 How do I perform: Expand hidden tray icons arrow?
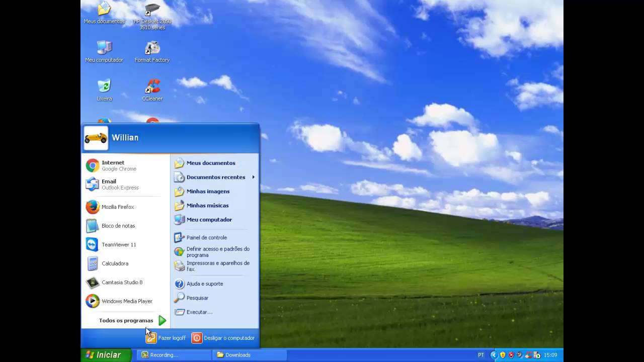(494, 355)
